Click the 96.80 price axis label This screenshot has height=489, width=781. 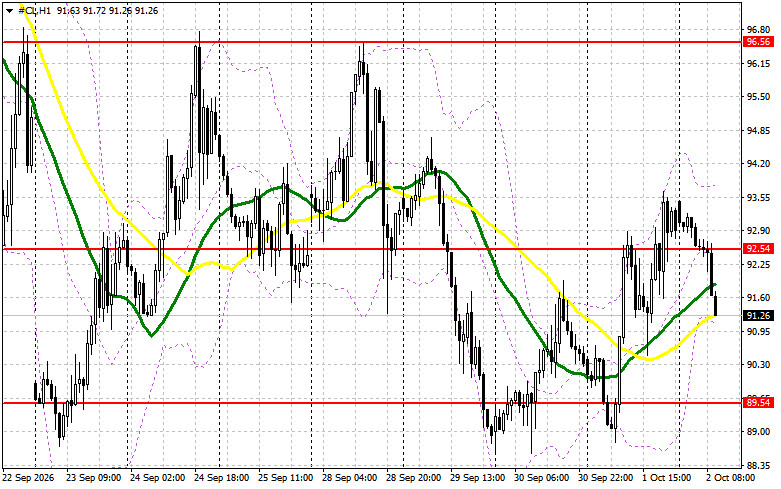758,30
